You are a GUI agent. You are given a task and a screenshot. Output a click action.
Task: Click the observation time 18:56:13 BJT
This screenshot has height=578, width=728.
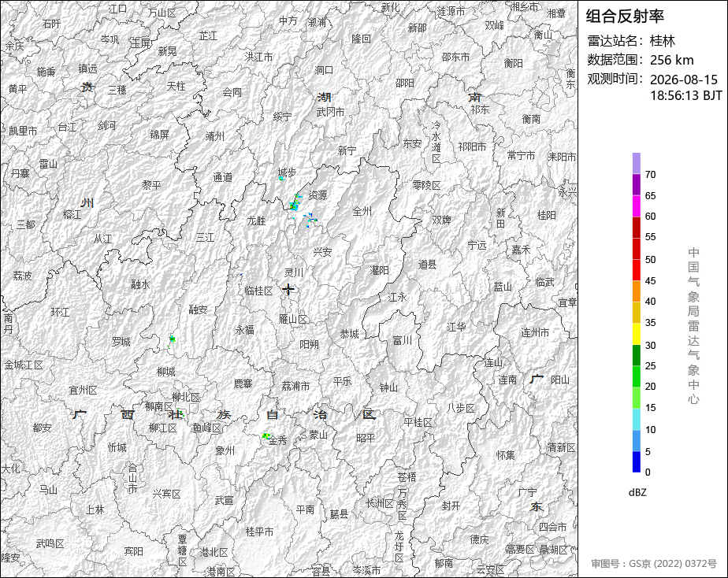(x=685, y=95)
